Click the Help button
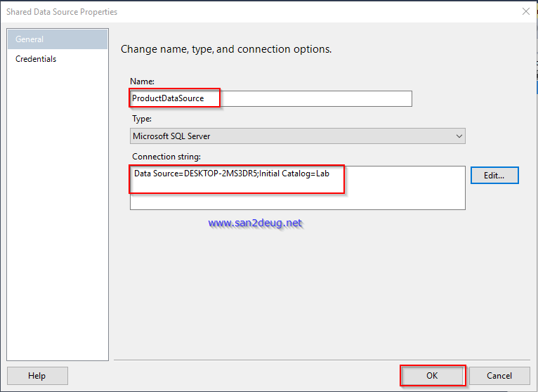Screen dimensions: 538x392 pos(37,376)
